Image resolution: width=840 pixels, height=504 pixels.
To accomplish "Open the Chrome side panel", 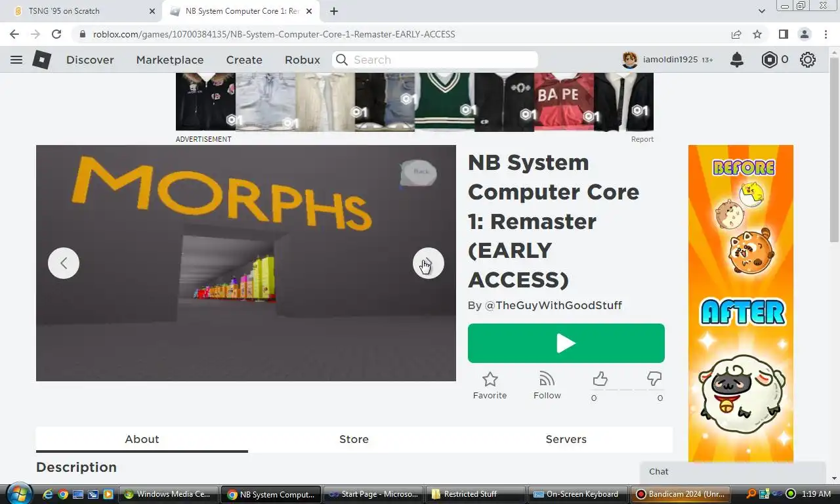I will pos(784,34).
